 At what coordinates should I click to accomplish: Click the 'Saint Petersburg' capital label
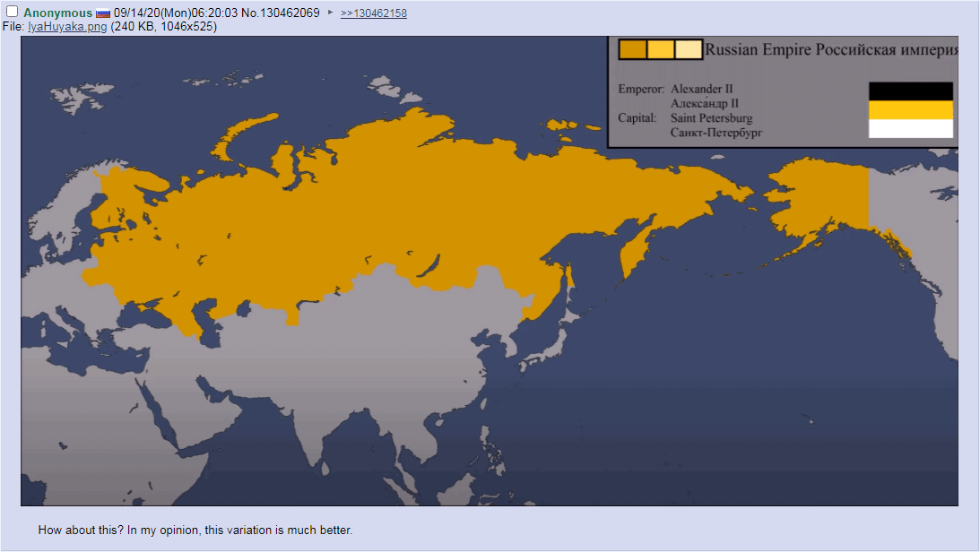click(x=711, y=118)
